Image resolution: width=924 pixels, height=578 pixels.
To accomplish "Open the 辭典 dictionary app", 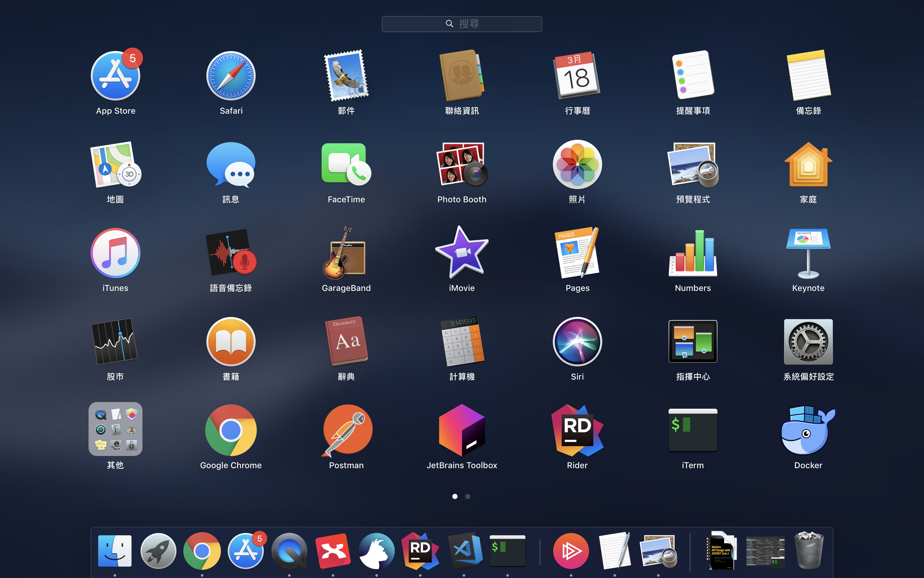I will 346,342.
